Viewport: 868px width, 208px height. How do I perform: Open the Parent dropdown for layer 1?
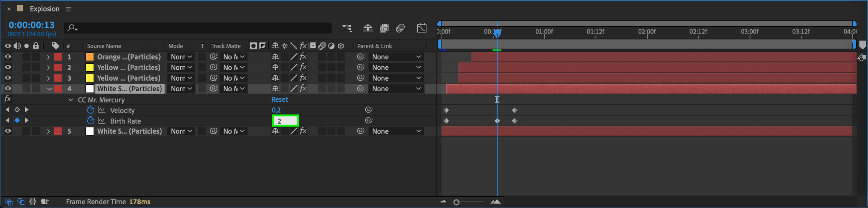click(x=396, y=57)
